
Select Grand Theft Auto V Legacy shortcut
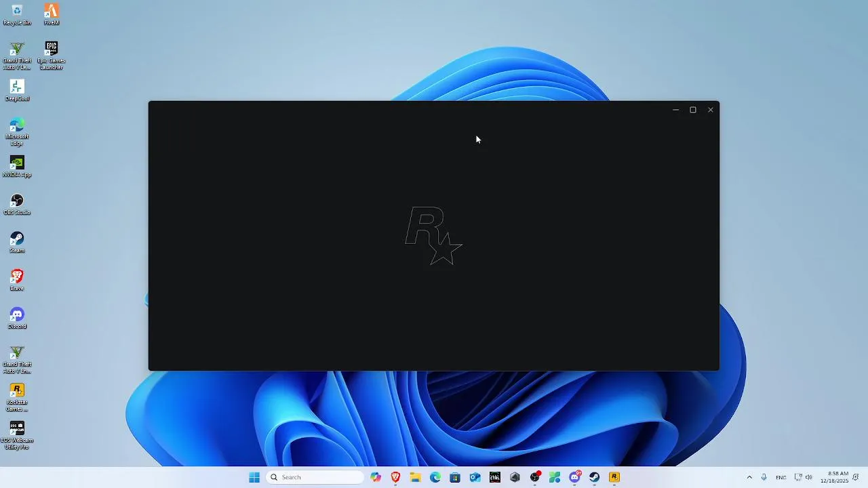coord(17,56)
